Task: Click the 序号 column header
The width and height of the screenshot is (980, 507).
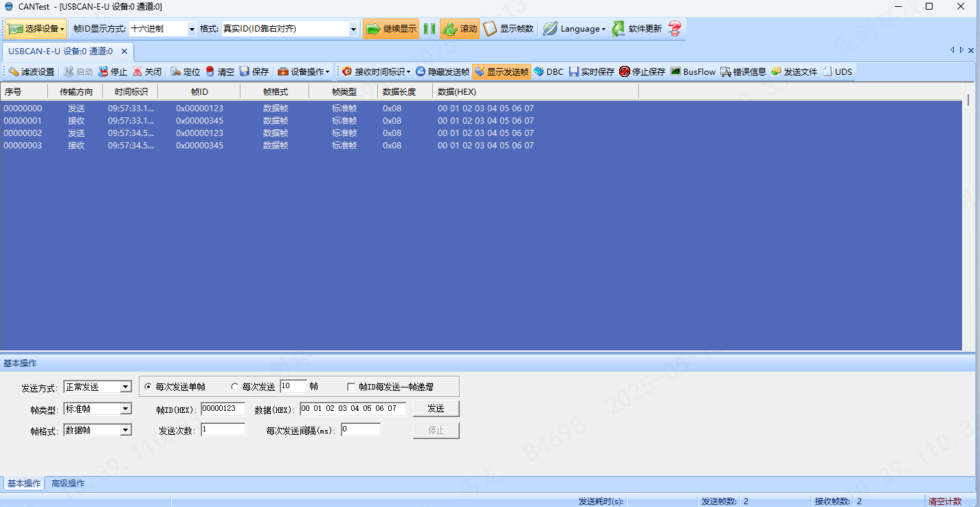Action: pyautogui.click(x=24, y=91)
